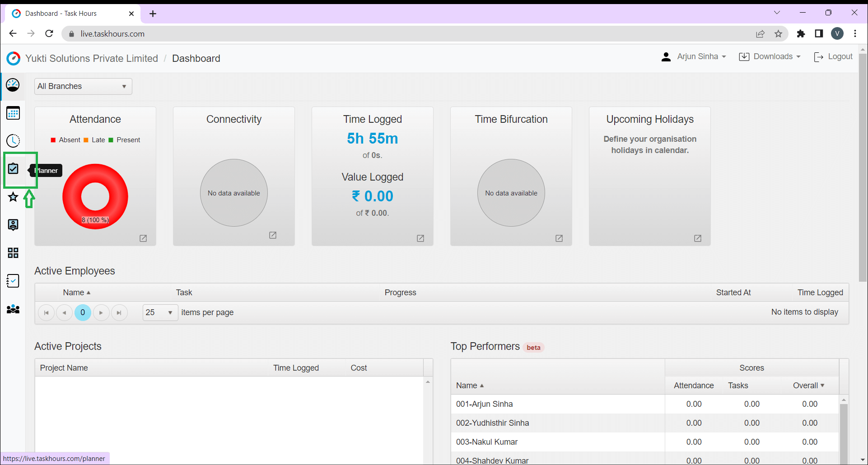Click the browser address bar URL
The height and width of the screenshot is (465, 868).
click(112, 34)
